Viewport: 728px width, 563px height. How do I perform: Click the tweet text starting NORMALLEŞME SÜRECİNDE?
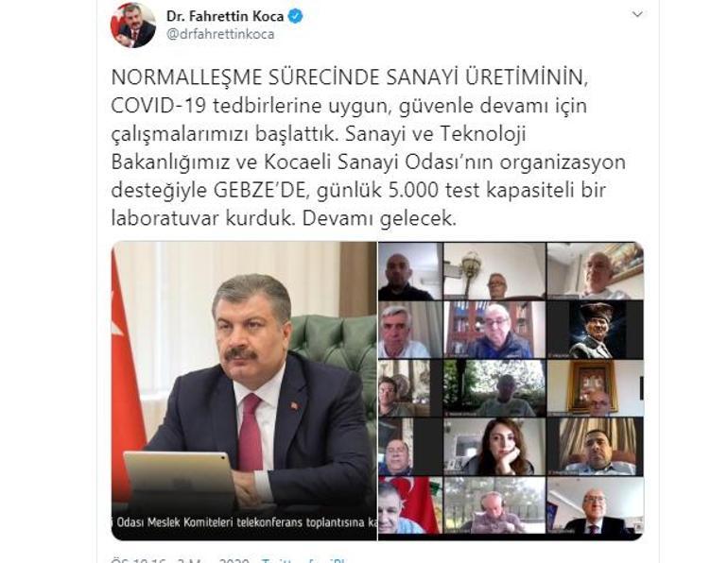pos(368,148)
